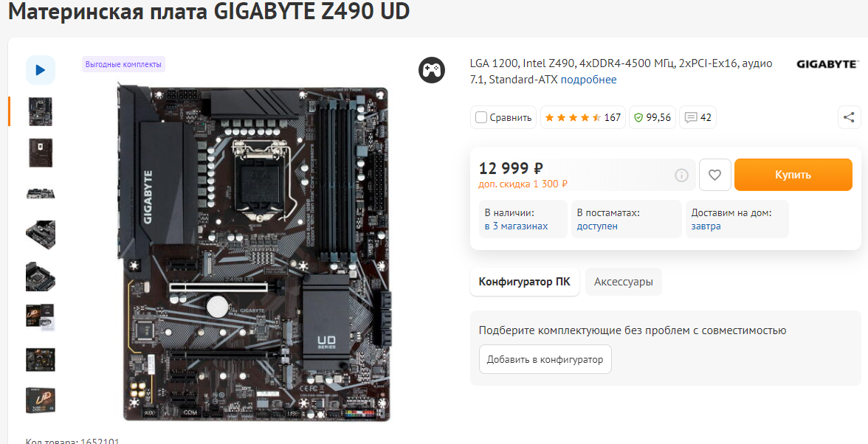Tick the Сравнить checkbox
This screenshot has height=444, width=868.
pyautogui.click(x=481, y=117)
